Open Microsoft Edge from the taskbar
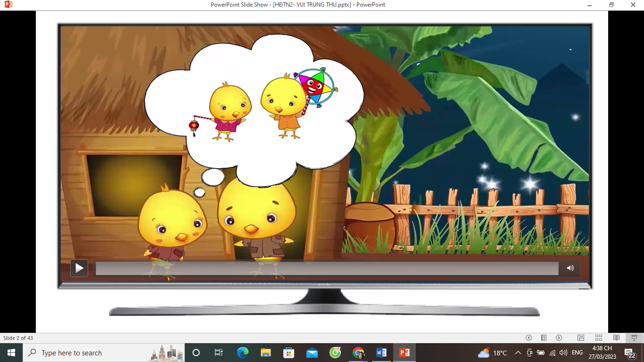Viewport: 644px width, 362px height. click(x=242, y=353)
